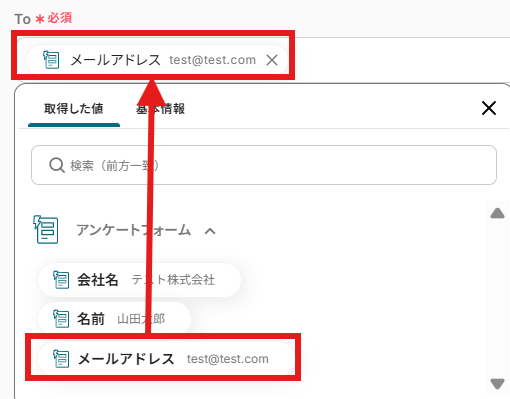Click scrollbar down arrow
This screenshot has height=399, width=510.
click(x=497, y=383)
